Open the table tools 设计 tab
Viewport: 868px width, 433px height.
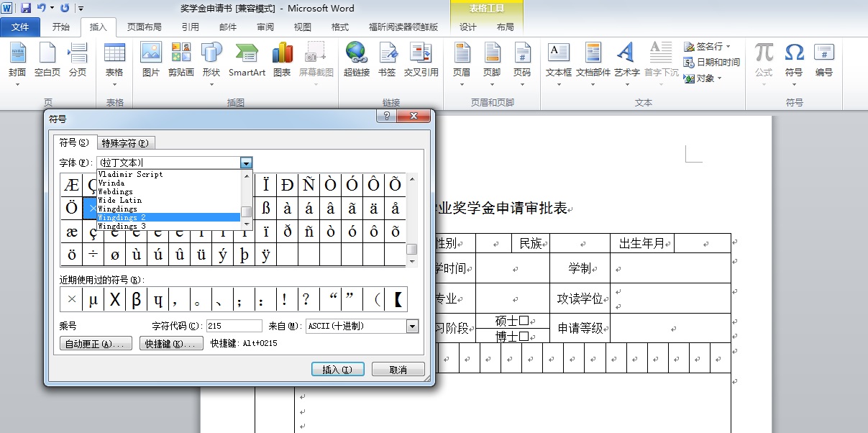tap(468, 27)
